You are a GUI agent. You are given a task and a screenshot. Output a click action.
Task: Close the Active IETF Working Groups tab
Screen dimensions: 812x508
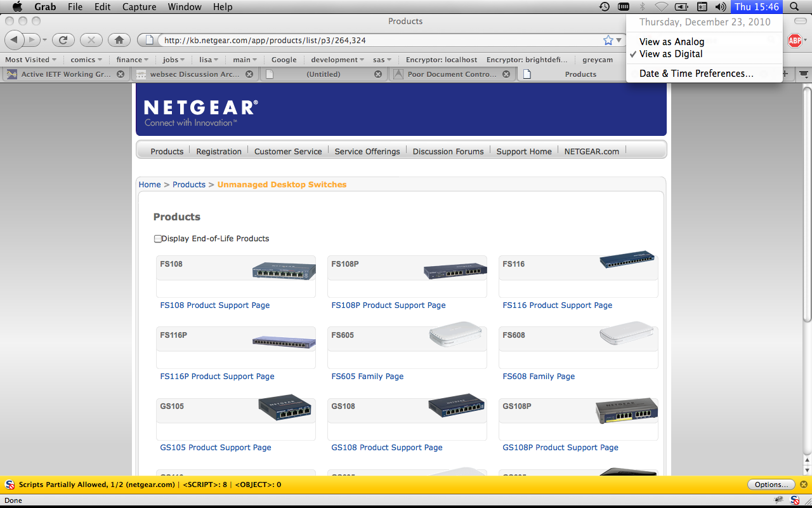(121, 74)
